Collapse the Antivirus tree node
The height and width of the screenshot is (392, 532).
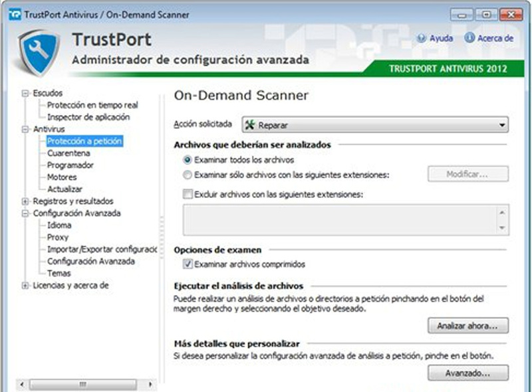coord(25,129)
